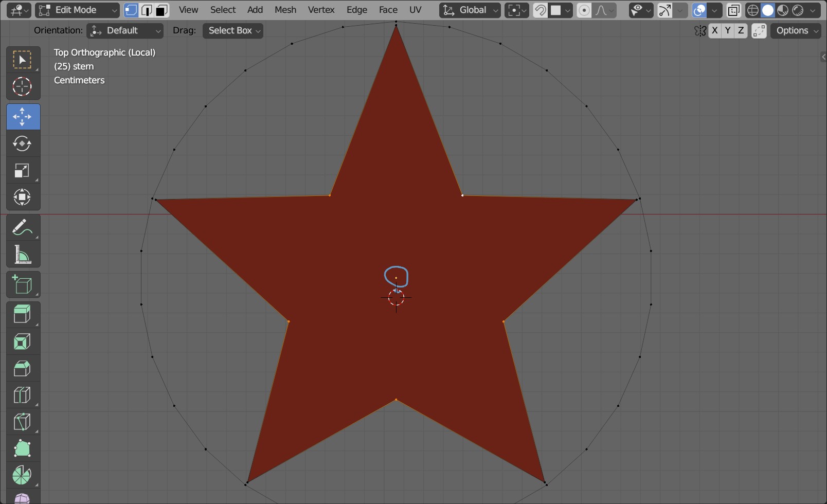
Task: Activate the 3D Cursor tool
Action: (23, 87)
